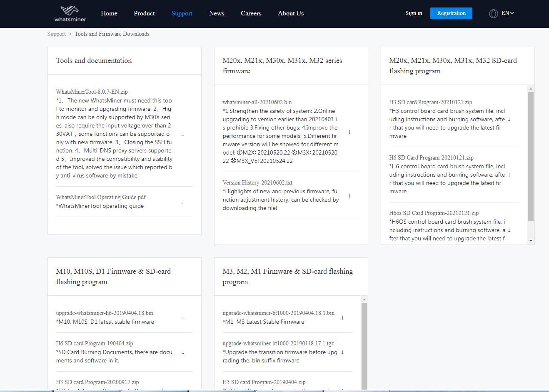Click Support in the breadcrumb

click(56, 34)
